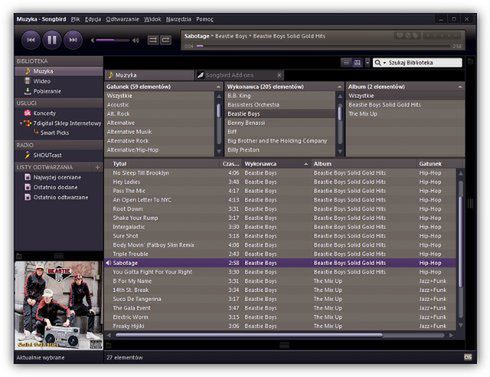The image size is (490, 377).
Task: Open Smart Picks under 7digital
Action: click(x=55, y=133)
